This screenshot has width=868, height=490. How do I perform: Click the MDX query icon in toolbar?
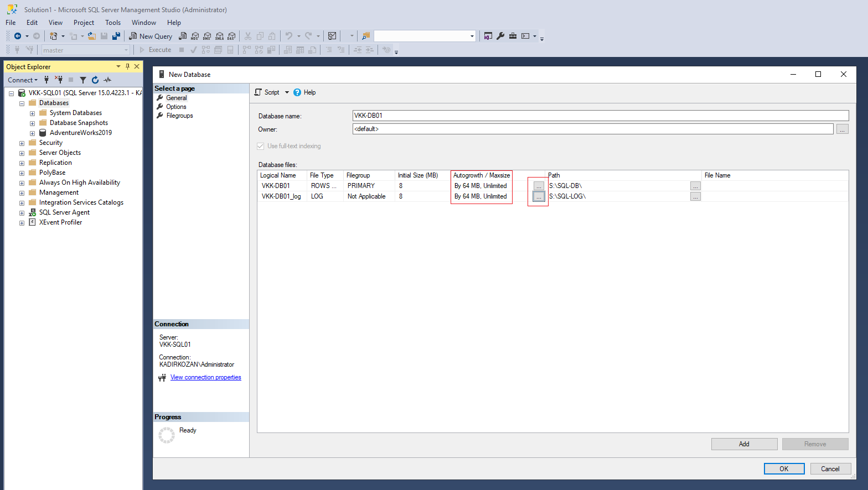(195, 36)
